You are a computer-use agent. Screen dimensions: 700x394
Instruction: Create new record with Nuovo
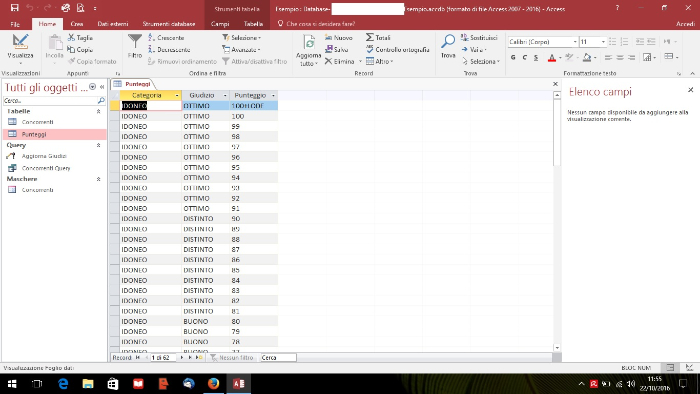[x=339, y=38]
